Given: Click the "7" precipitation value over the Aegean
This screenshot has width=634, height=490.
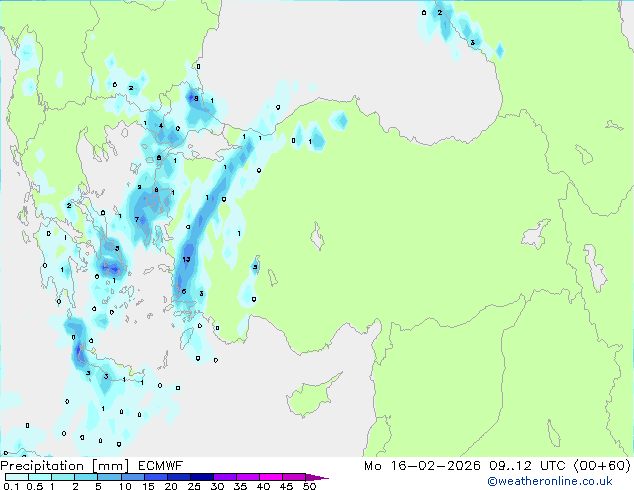Looking at the screenshot, I should click(x=137, y=220).
